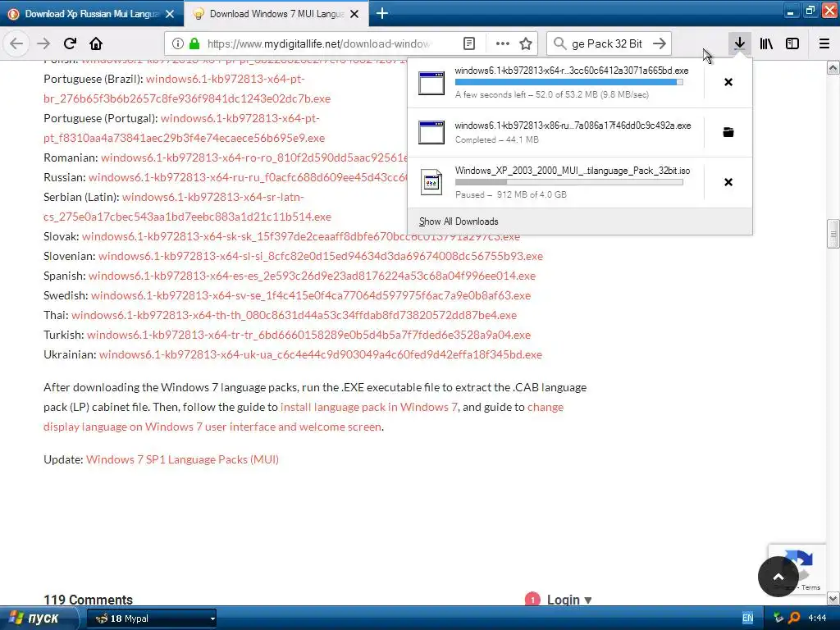
Task: Download the Slovenian language pack exe
Action: 321,256
